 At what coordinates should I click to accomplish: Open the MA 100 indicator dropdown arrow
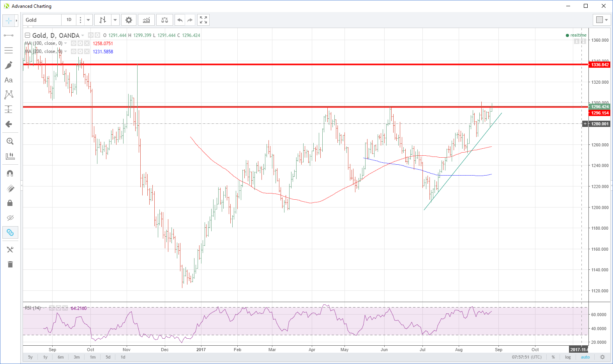coord(65,43)
